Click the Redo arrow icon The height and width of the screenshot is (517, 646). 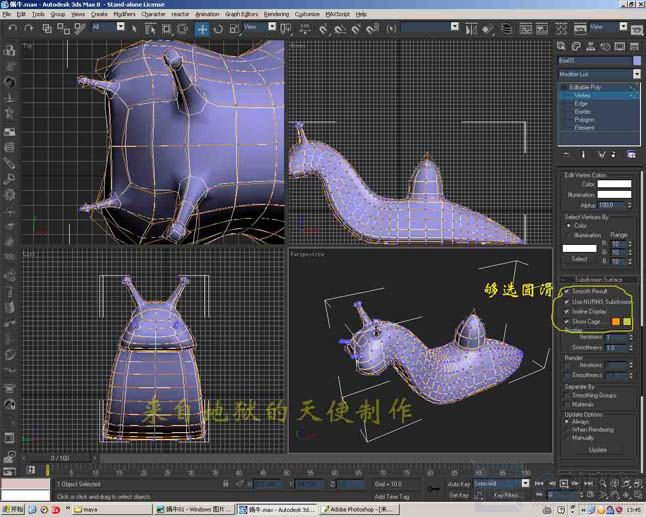click(x=28, y=28)
